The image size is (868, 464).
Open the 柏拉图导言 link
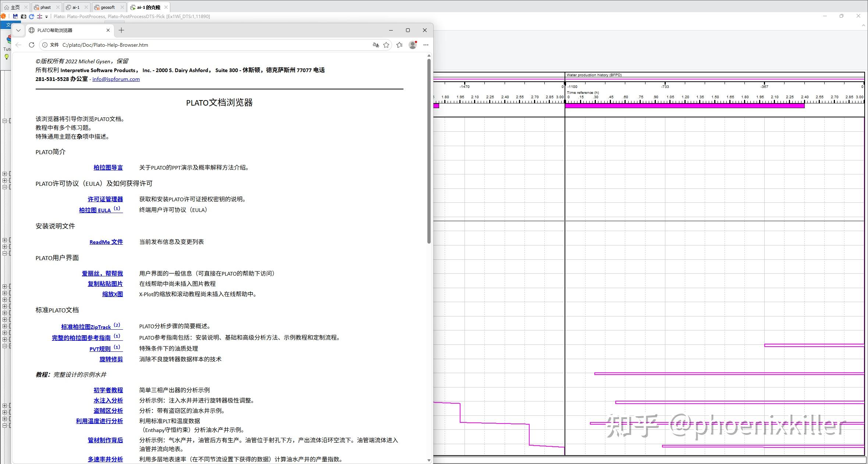click(108, 167)
